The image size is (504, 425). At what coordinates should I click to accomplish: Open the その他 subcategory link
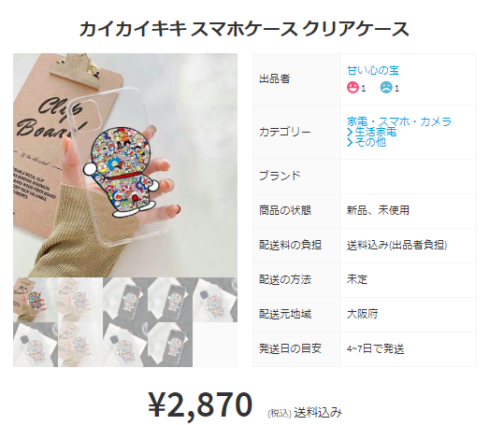pos(370,142)
